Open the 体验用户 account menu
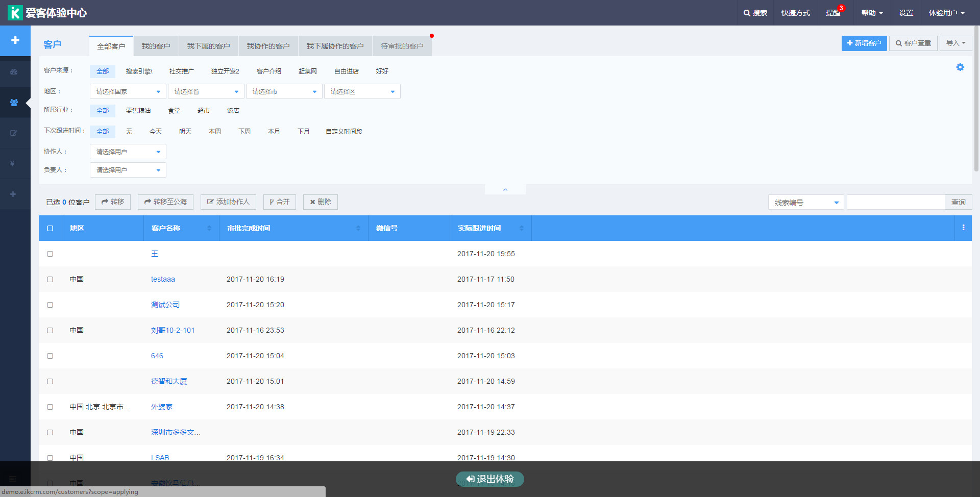Viewport: 980px width, 497px height. tap(946, 13)
